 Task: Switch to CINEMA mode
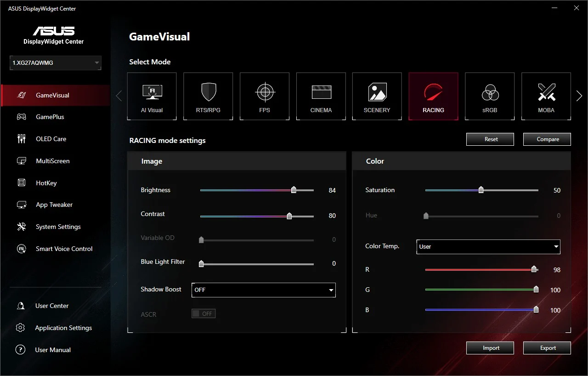coord(321,97)
